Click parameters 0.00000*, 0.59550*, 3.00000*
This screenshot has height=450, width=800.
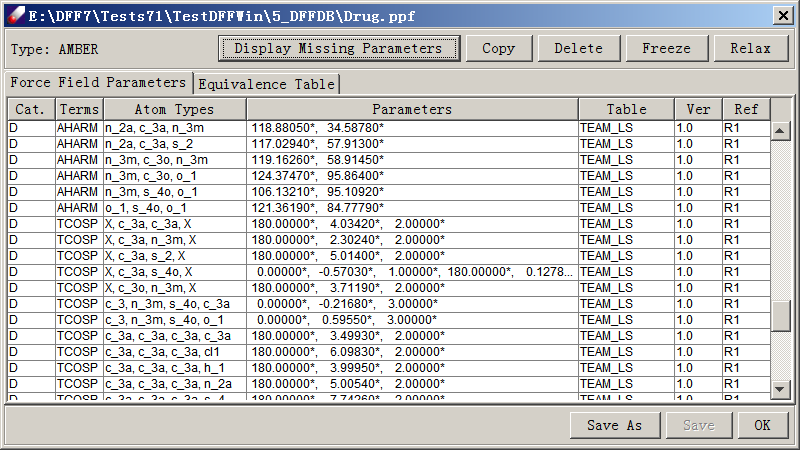coord(412,320)
